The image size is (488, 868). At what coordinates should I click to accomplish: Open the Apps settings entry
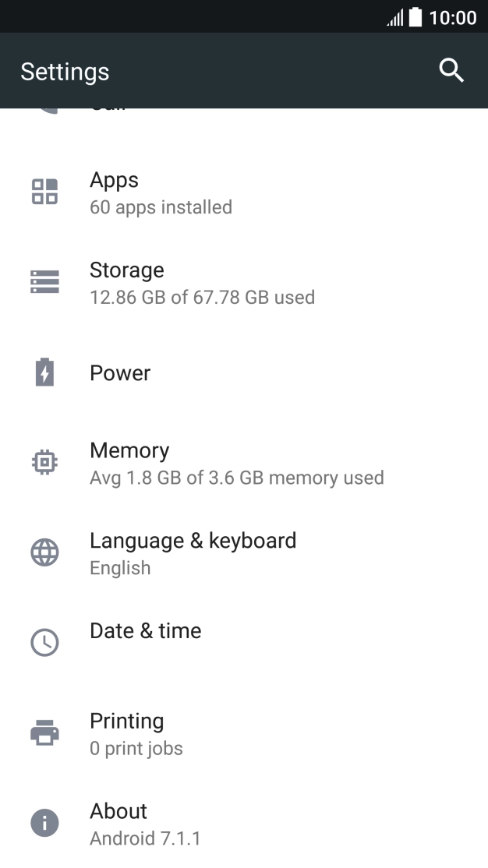[244, 192]
